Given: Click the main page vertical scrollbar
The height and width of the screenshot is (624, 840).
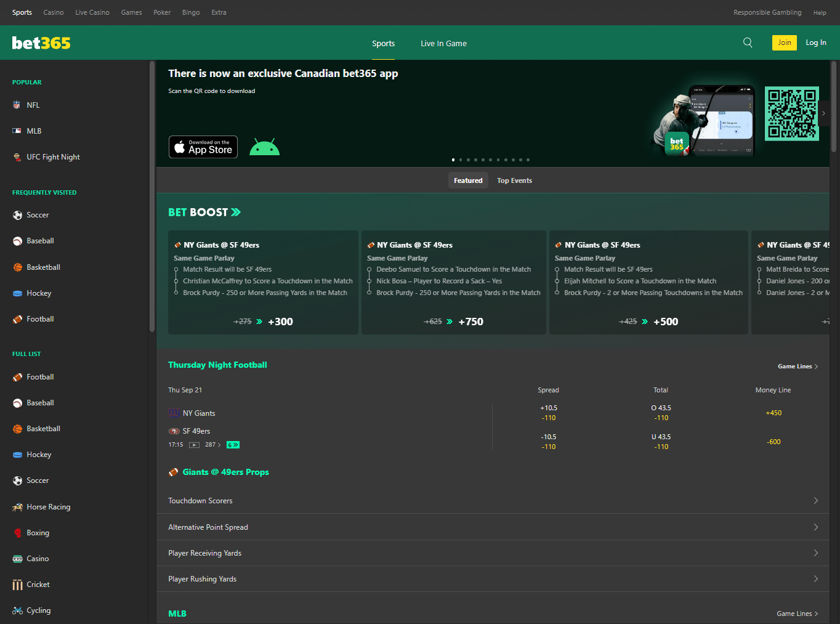Looking at the screenshot, I should click(834, 106).
